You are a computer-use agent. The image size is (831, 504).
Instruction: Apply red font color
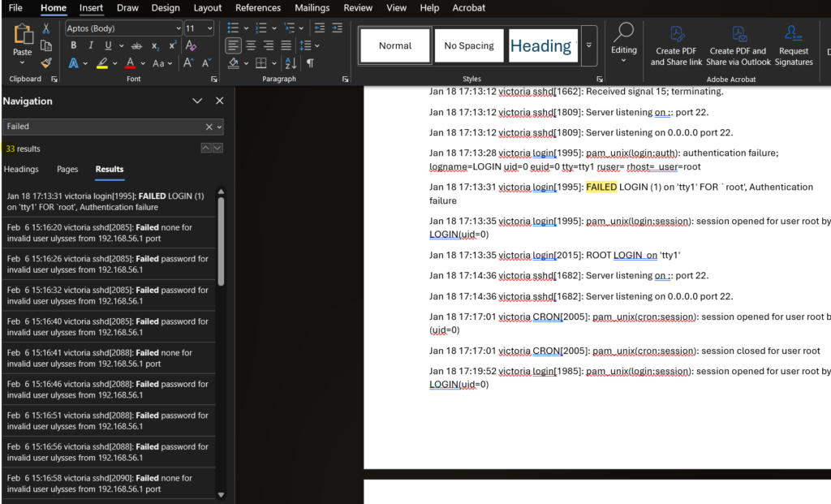tap(130, 63)
